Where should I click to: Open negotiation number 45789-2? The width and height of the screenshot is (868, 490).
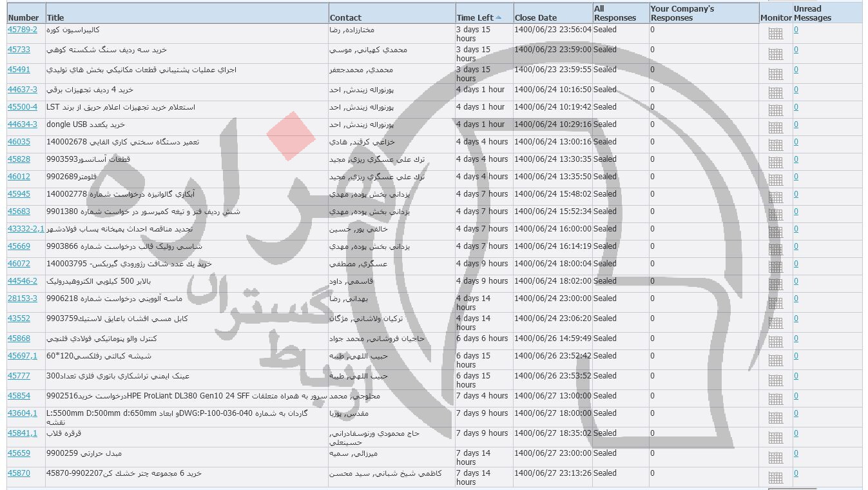point(23,30)
